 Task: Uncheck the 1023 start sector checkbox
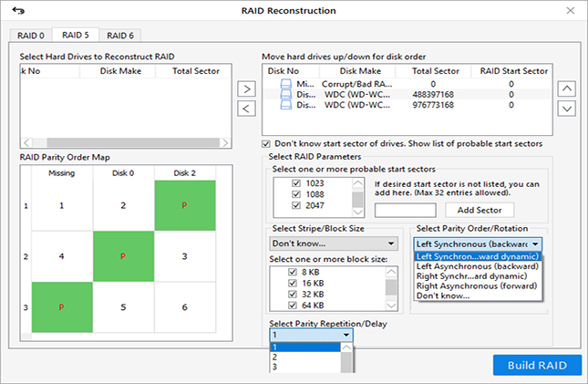(294, 182)
